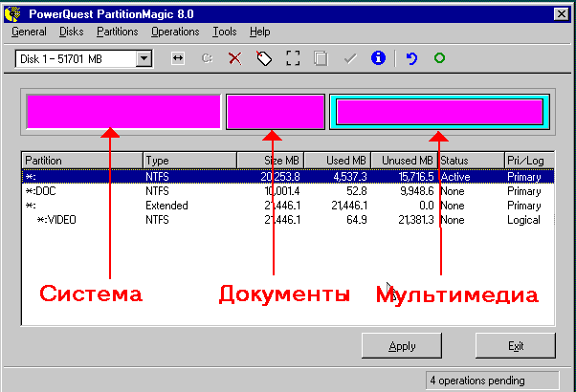Click the 10,001.4 size value
Screen dimensions: 576x392
pyautogui.click(x=282, y=191)
